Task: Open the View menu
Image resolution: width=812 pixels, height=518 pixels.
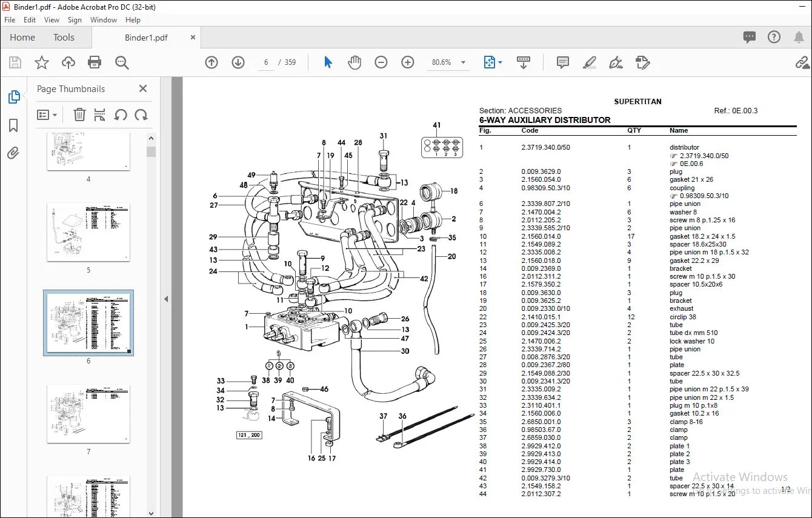Action: (52, 20)
